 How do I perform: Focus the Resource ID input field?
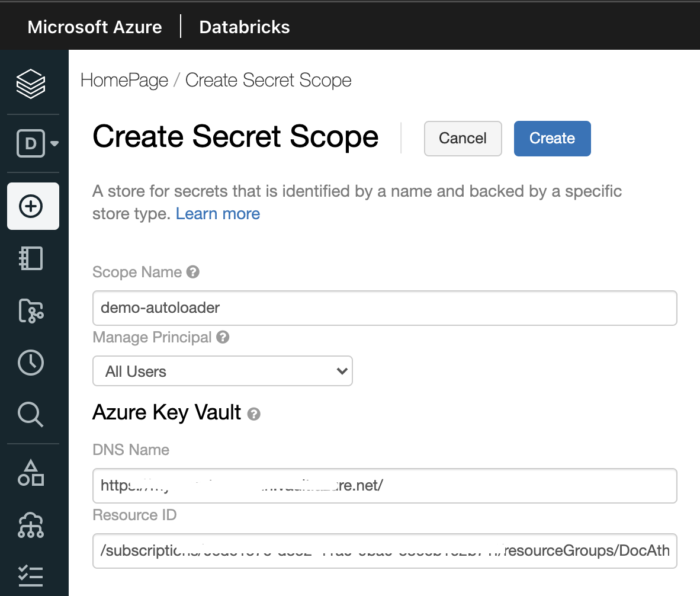point(385,551)
